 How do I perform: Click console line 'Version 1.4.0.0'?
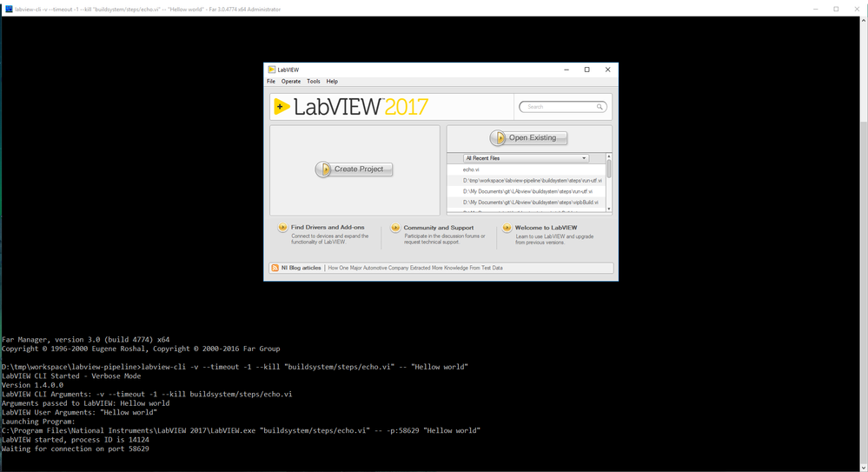[33, 385]
